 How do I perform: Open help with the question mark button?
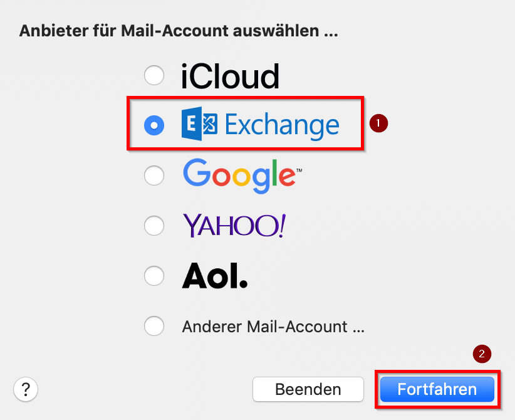(26, 389)
